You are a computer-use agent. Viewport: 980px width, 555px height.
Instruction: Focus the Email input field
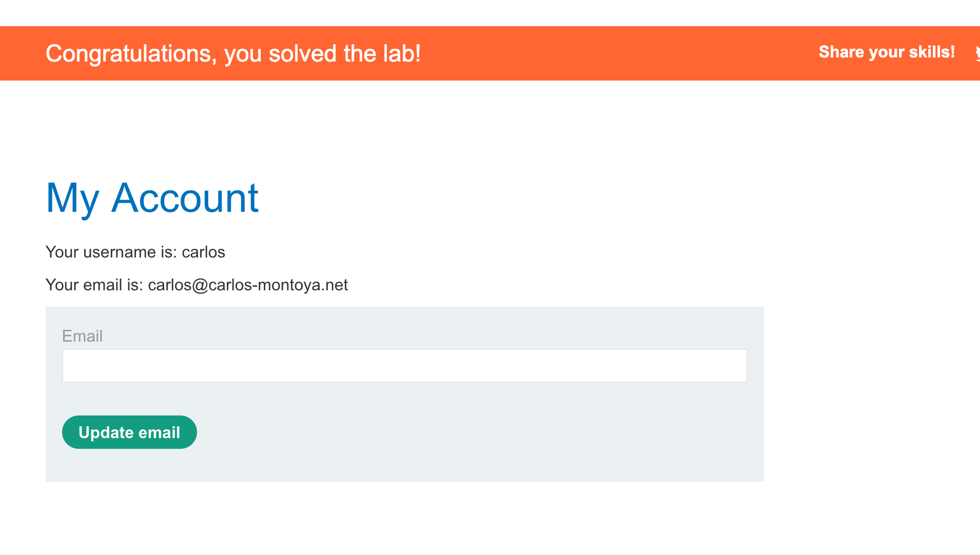404,366
